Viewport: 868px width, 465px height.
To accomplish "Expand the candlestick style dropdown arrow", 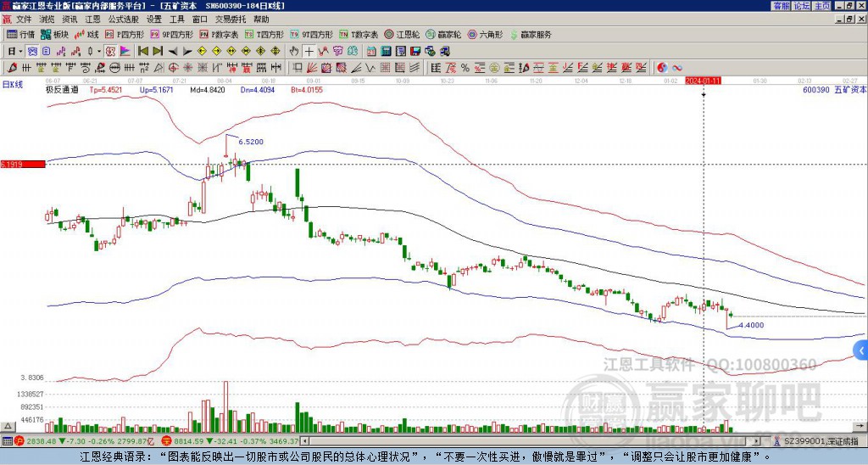I will point(99,52).
